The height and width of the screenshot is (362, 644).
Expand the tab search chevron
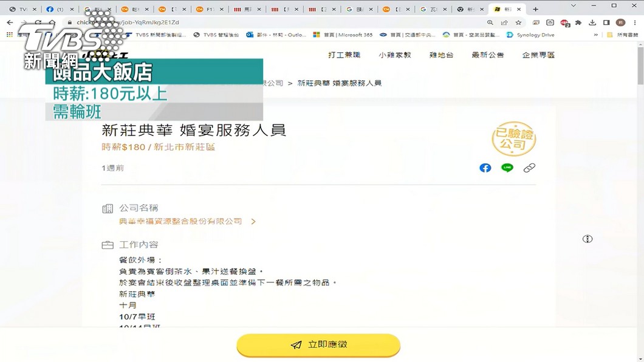pyautogui.click(x=574, y=5)
